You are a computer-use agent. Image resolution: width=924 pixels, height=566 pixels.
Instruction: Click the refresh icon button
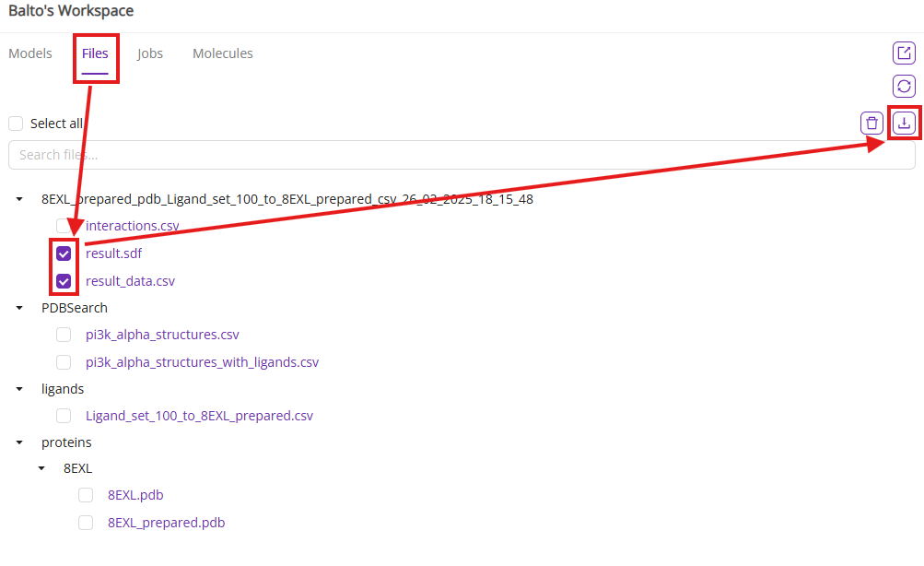(x=904, y=87)
